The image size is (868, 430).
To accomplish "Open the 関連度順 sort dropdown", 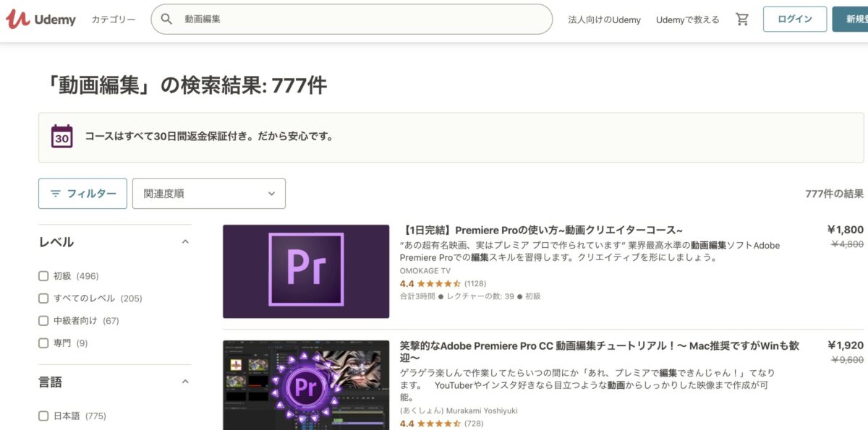I will tap(208, 194).
